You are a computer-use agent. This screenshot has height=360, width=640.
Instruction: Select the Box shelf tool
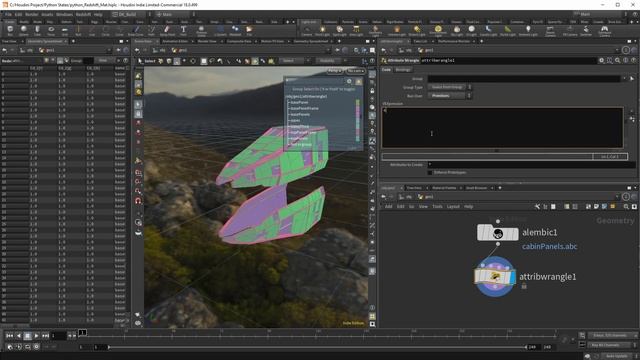(10, 30)
